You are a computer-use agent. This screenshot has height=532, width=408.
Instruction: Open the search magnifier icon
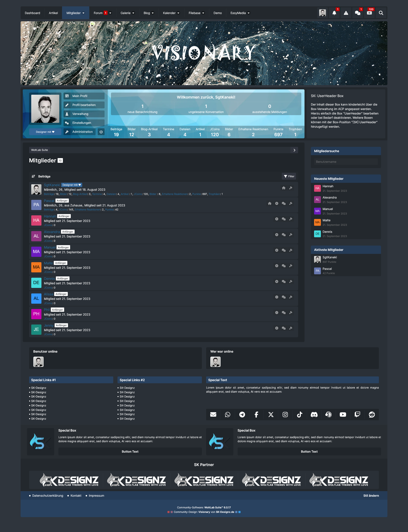[x=381, y=13]
